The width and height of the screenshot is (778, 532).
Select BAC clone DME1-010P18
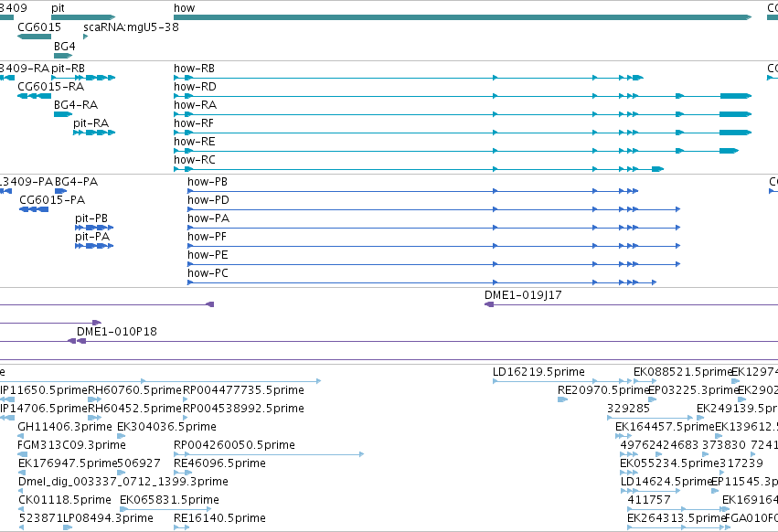[x=427, y=341]
